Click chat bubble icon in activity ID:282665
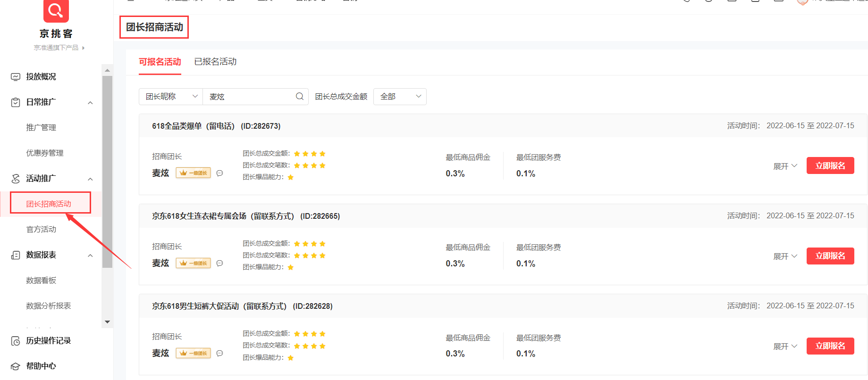This screenshot has width=868, height=380. coord(219,263)
